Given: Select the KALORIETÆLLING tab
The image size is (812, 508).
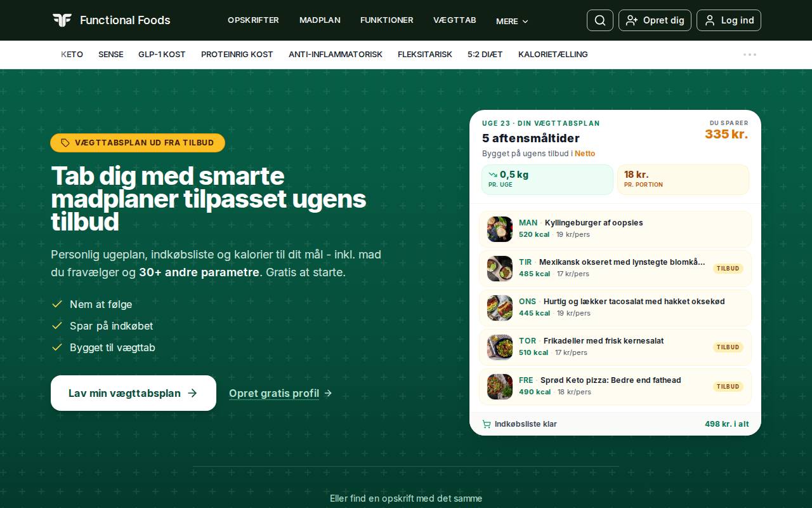Looking at the screenshot, I should pos(553,55).
